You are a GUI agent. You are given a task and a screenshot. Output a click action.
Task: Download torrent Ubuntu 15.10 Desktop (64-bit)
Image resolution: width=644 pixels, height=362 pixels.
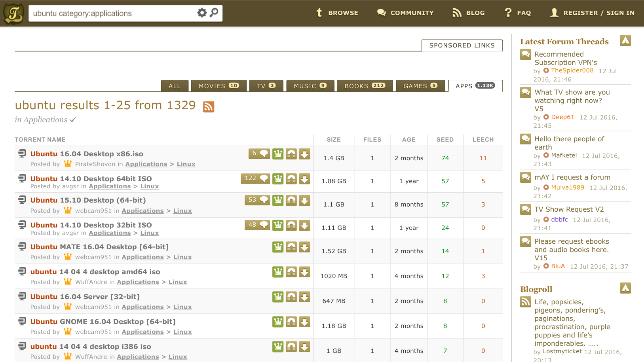[304, 201]
